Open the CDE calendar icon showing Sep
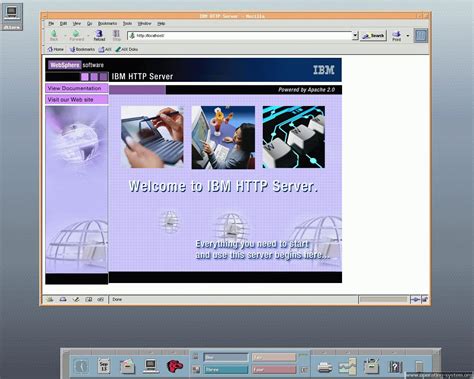Screen dimensions: 474x379 [x=104, y=366]
